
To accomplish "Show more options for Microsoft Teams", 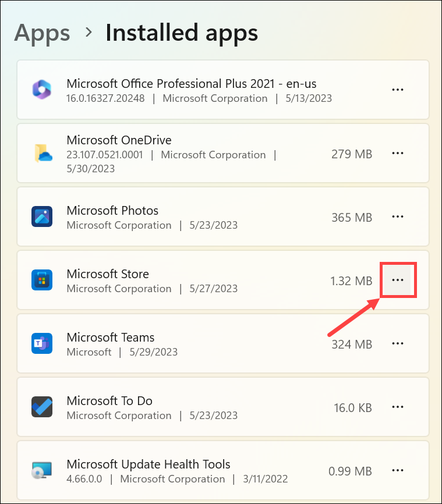I will pos(398,344).
